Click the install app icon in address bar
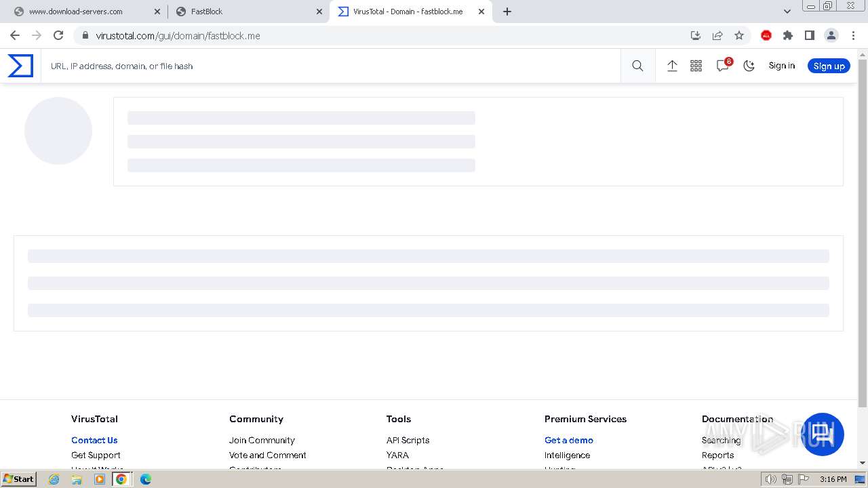Viewport: 868px width, 488px height. 695,35
